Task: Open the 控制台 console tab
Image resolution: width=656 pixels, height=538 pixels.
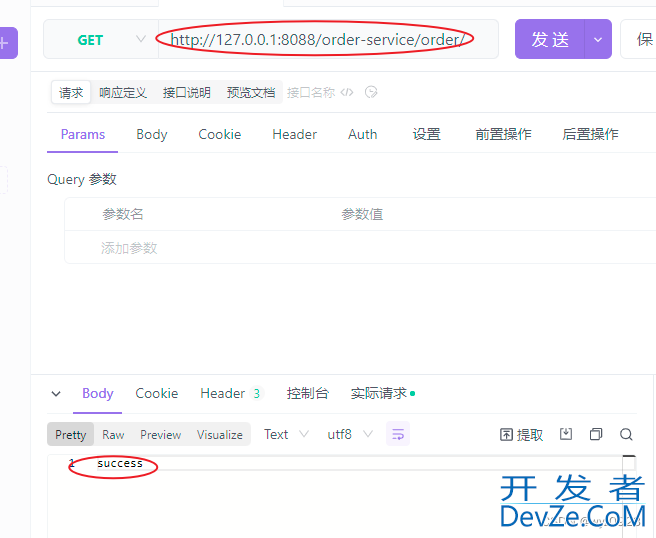Action: 307,393
